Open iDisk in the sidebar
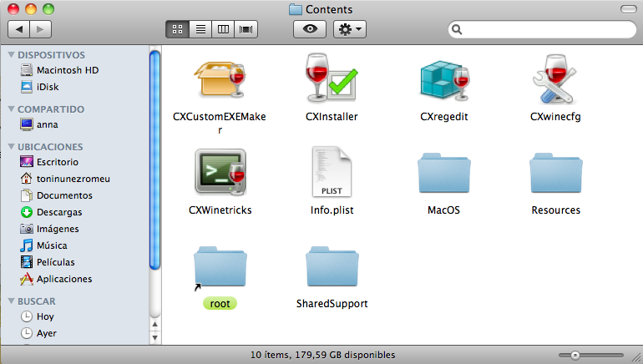The height and width of the screenshot is (364, 643). [x=39, y=87]
